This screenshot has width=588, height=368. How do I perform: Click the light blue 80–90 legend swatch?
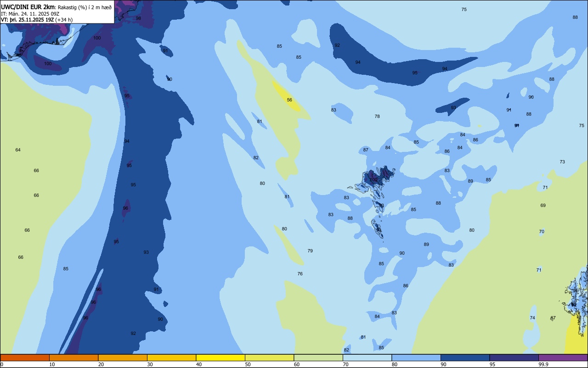coord(416,357)
